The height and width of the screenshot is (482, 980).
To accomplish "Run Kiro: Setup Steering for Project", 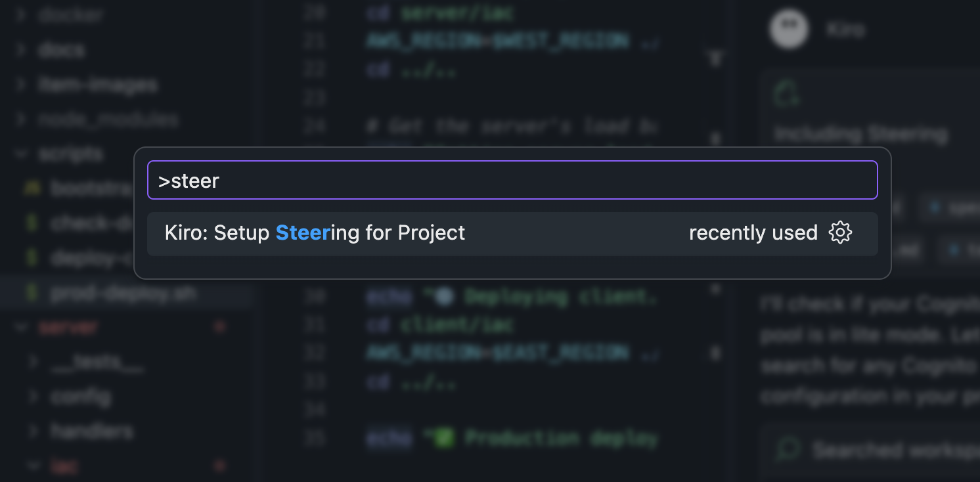I will pyautogui.click(x=315, y=233).
